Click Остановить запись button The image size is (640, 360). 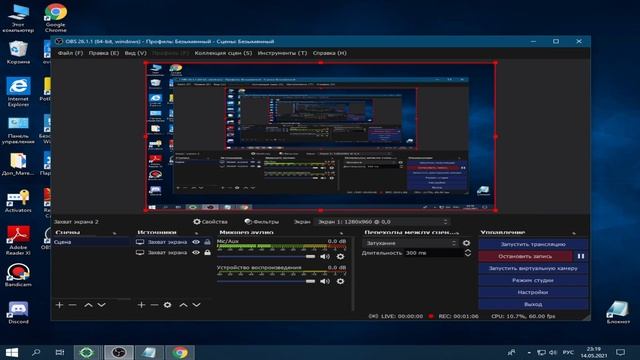pyautogui.click(x=525, y=256)
